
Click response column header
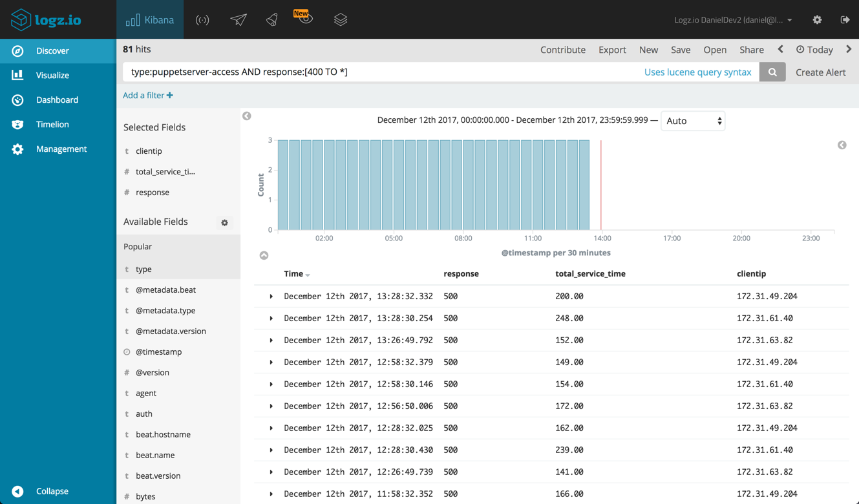pos(461,274)
